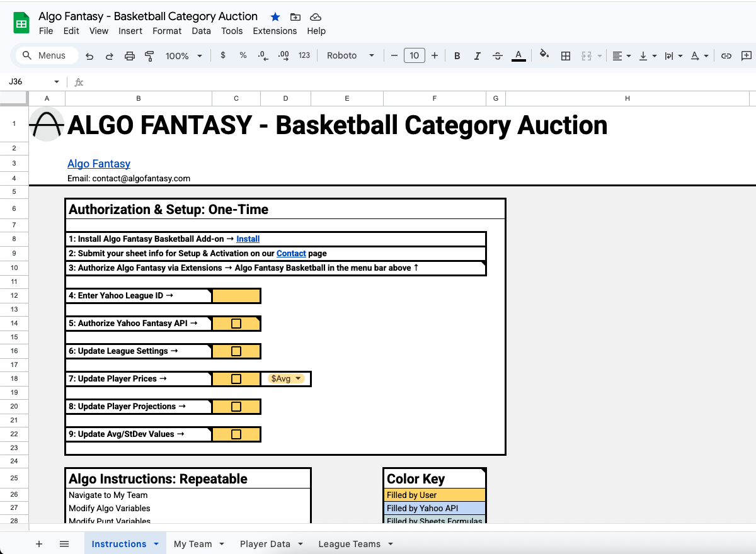Open the Edit menu

click(71, 31)
